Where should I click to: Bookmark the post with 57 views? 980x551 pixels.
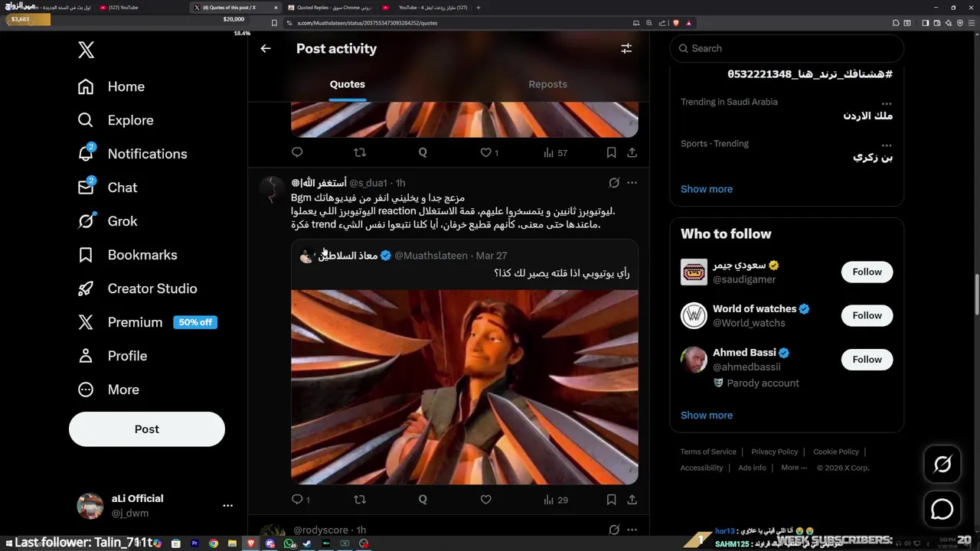[611, 153]
